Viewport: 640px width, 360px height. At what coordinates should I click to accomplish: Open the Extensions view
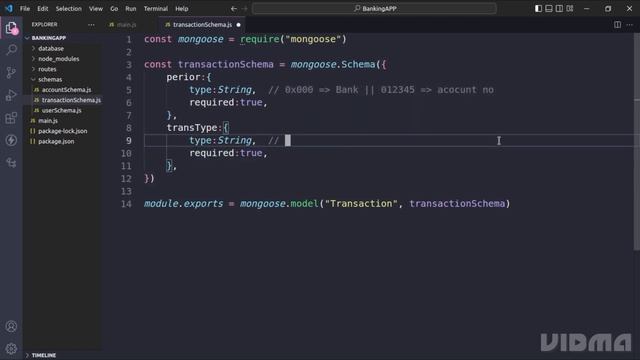pyautogui.click(x=11, y=118)
